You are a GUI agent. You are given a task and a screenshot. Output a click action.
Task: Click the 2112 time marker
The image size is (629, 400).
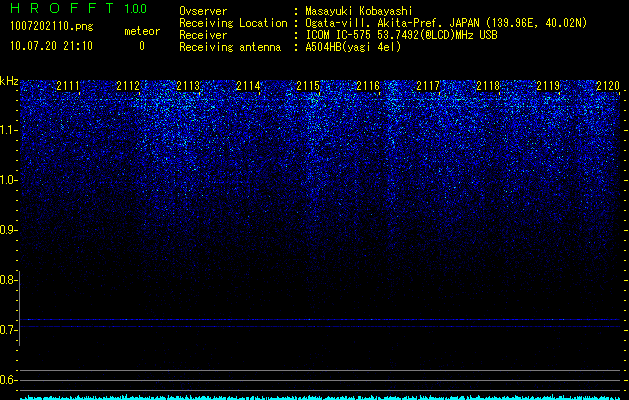coord(128,86)
